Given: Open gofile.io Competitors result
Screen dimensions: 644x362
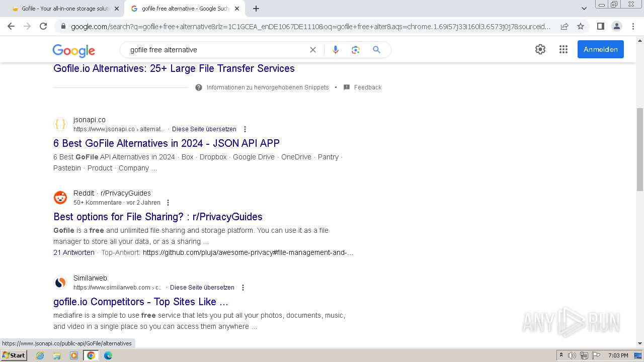Looking at the screenshot, I should [141, 302].
